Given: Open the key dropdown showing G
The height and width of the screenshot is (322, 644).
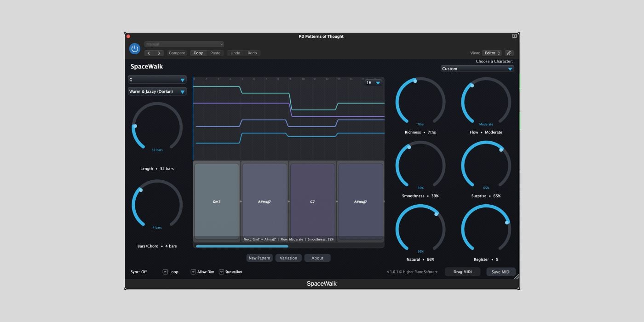Looking at the screenshot, I should (x=157, y=80).
